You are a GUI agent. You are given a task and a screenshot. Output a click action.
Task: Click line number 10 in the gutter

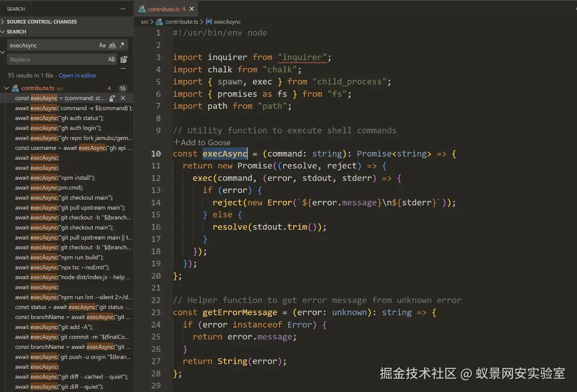[x=156, y=154]
